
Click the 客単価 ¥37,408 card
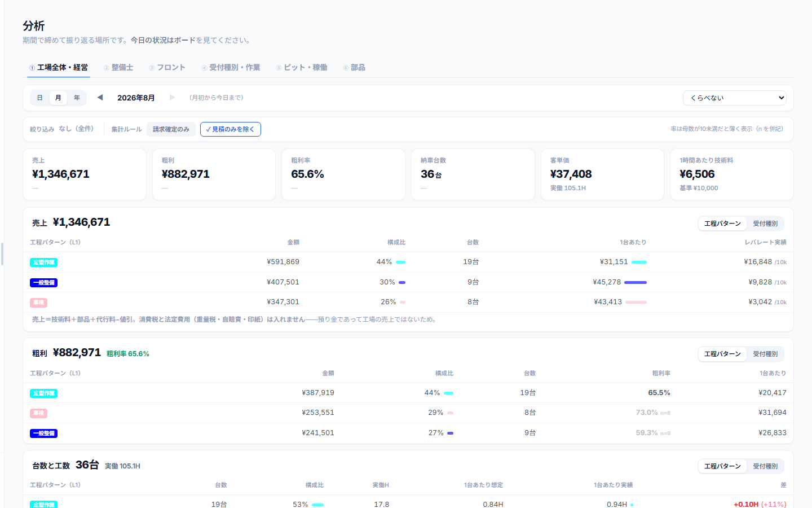[x=602, y=174]
